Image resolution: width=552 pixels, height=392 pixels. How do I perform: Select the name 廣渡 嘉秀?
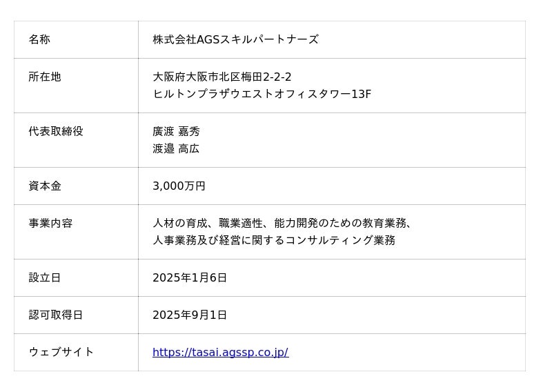point(176,131)
